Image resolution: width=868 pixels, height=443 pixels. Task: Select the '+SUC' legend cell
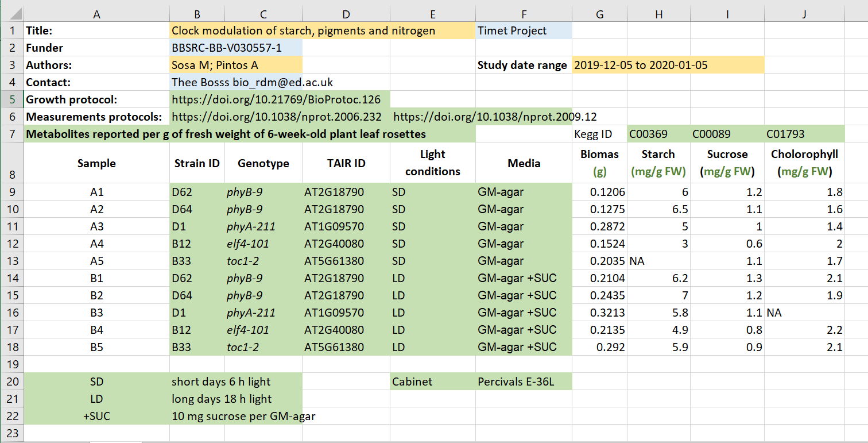pos(96,416)
